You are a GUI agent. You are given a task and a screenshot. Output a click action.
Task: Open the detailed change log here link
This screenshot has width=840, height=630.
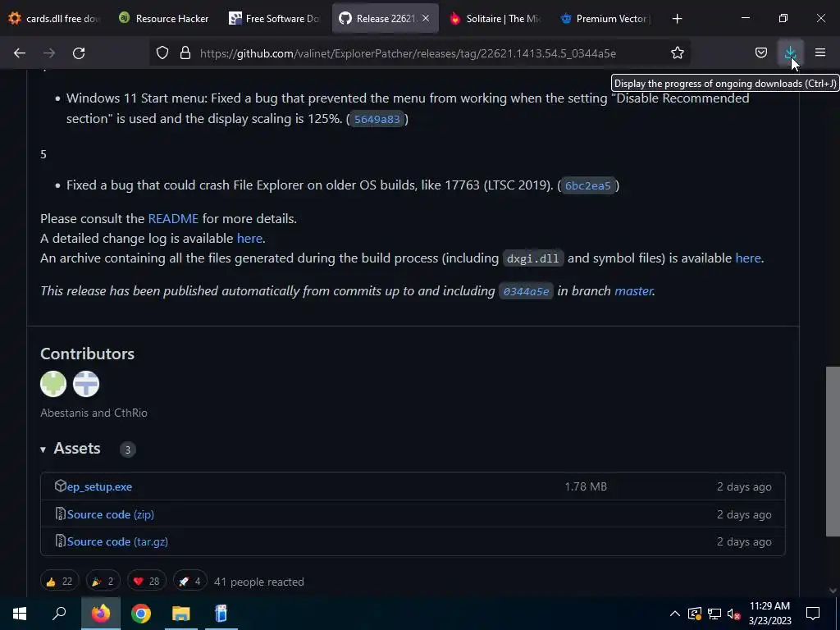point(249,238)
